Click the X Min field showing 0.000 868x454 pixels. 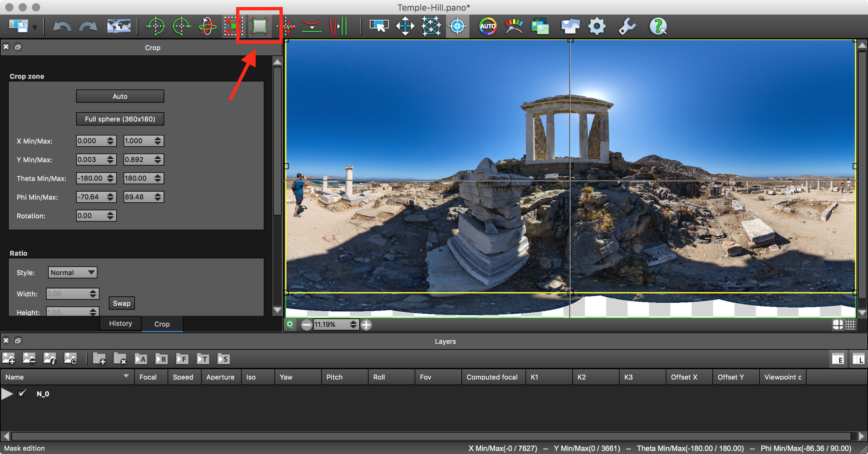click(x=91, y=141)
